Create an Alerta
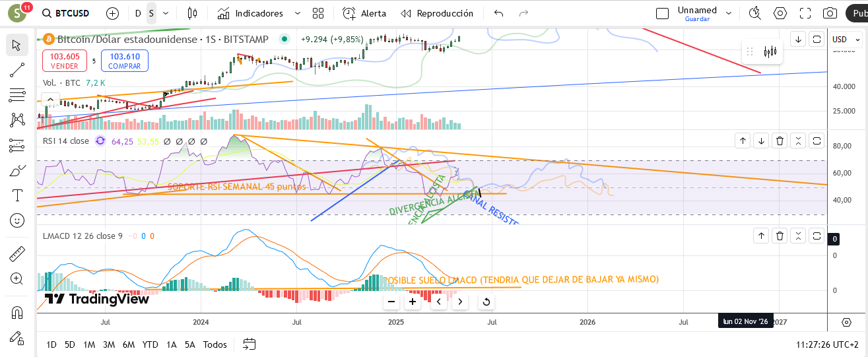Viewport: 868px width, 357px height. pyautogui.click(x=364, y=13)
